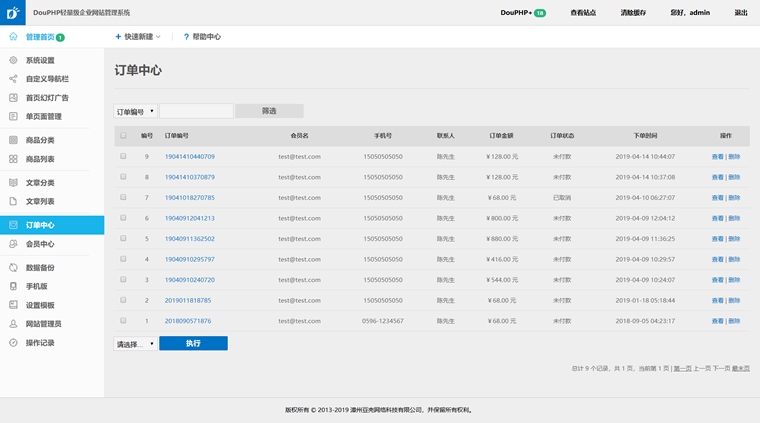Click the tiles icon beside 商品列表
This screenshot has height=423, width=760.
click(x=13, y=159)
